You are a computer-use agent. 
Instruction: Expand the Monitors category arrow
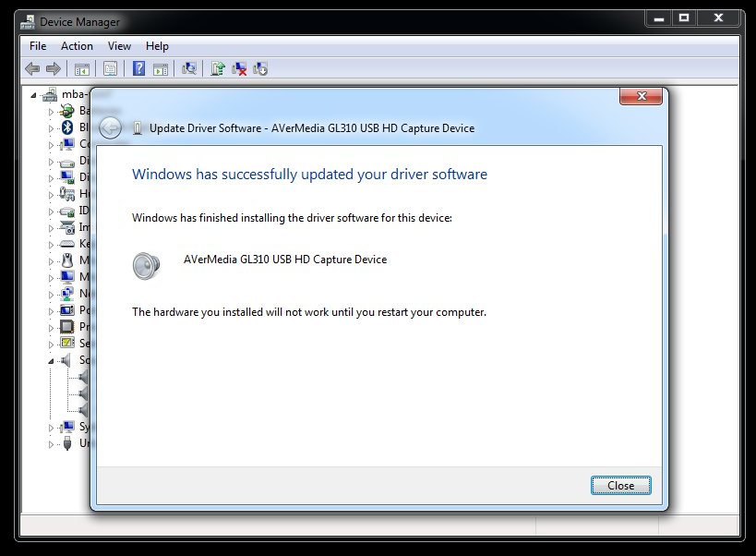[51, 278]
